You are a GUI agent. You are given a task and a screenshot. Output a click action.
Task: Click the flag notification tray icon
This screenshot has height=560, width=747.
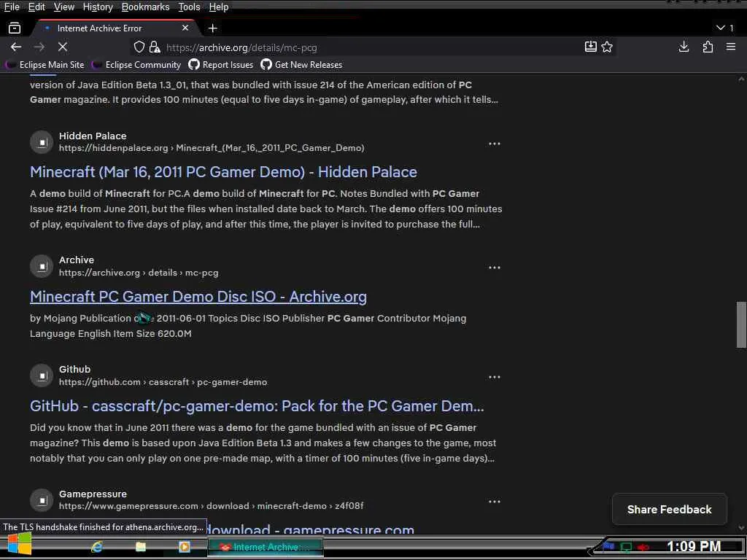608,547
